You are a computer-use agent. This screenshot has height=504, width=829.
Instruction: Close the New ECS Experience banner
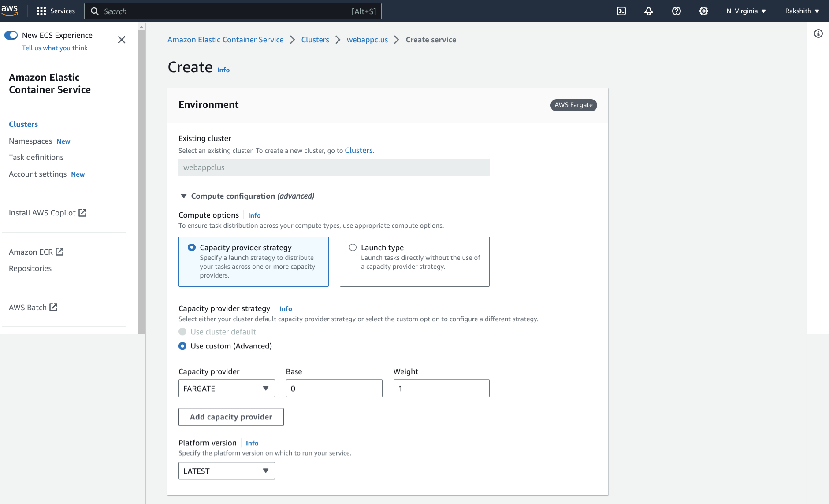click(x=122, y=40)
